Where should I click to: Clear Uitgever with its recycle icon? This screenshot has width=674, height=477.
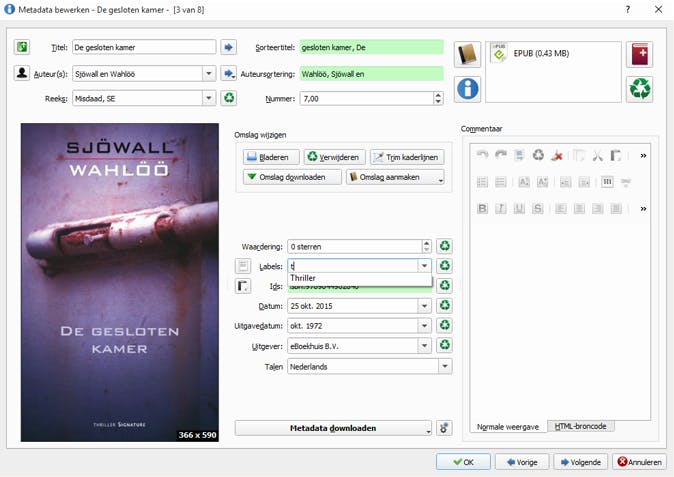click(444, 345)
